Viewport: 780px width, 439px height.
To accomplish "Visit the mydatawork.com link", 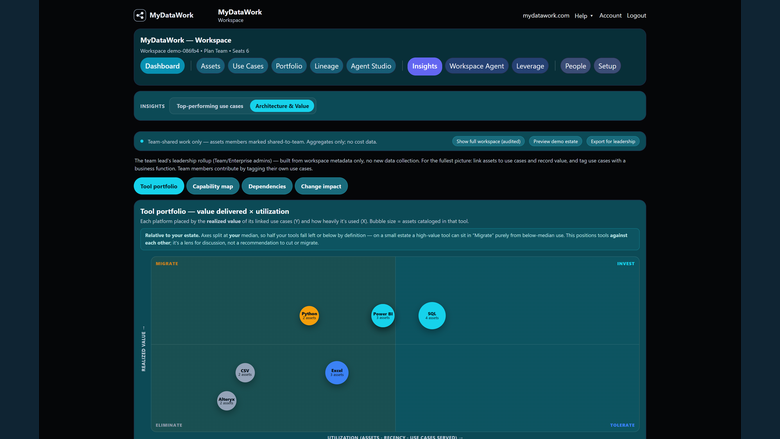I will [546, 16].
